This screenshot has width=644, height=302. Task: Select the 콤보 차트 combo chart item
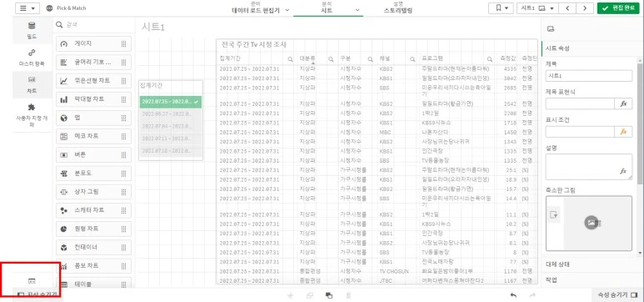(x=93, y=266)
